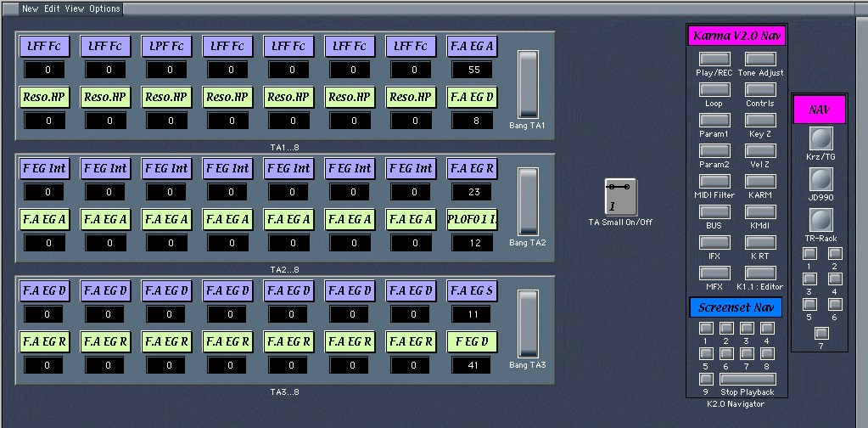The height and width of the screenshot is (428, 868).
Task: Click the K1.1 : Editor button
Action: pos(760,273)
